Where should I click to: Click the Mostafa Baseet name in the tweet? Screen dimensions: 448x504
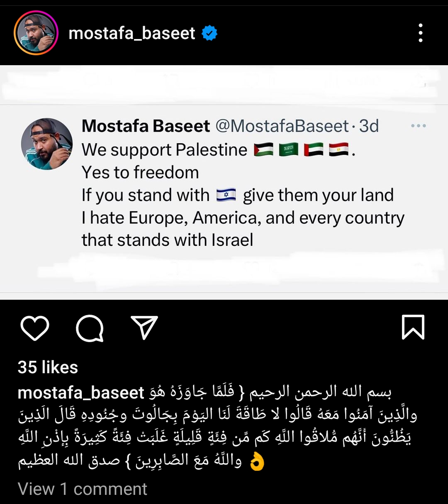(146, 126)
